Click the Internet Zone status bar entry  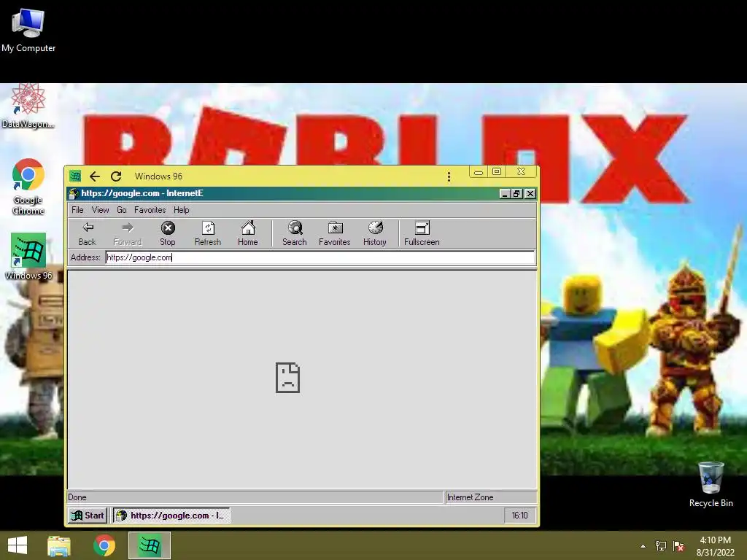[491, 497]
